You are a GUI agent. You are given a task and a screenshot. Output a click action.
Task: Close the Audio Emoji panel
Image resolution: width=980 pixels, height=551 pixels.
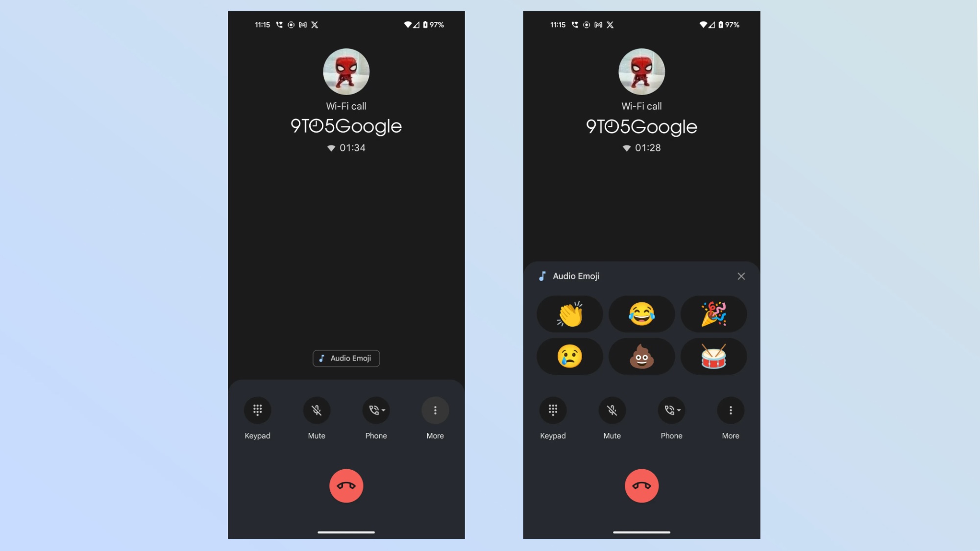[741, 276]
